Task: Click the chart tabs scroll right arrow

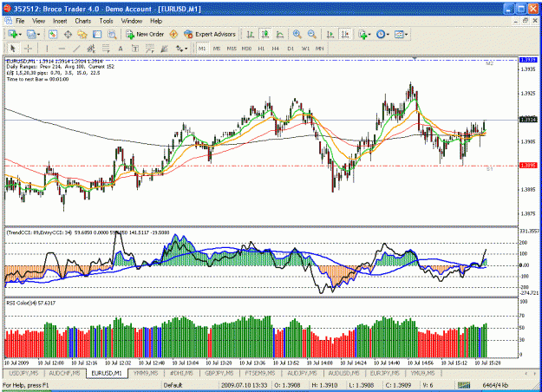Action: click(536, 373)
